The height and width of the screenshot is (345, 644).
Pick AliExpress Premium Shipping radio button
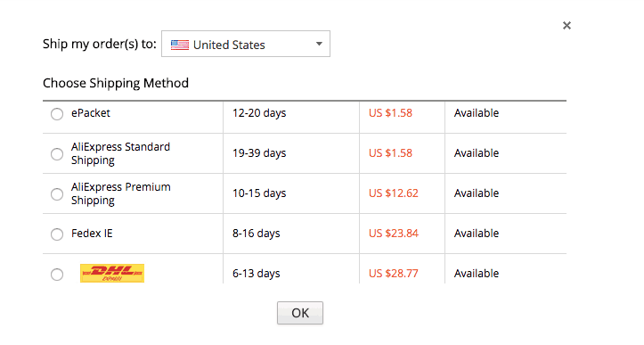coord(57,194)
